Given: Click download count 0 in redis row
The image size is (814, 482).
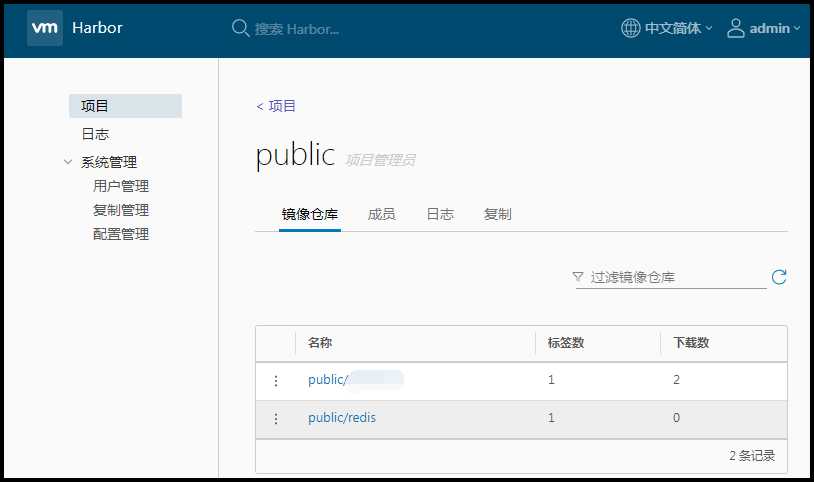Looking at the screenshot, I should [x=676, y=418].
